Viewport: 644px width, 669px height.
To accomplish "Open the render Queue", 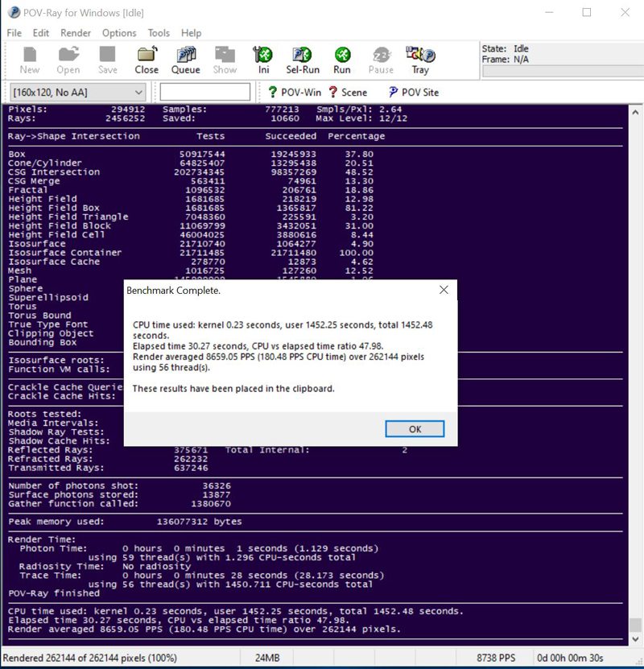I will pos(185,60).
